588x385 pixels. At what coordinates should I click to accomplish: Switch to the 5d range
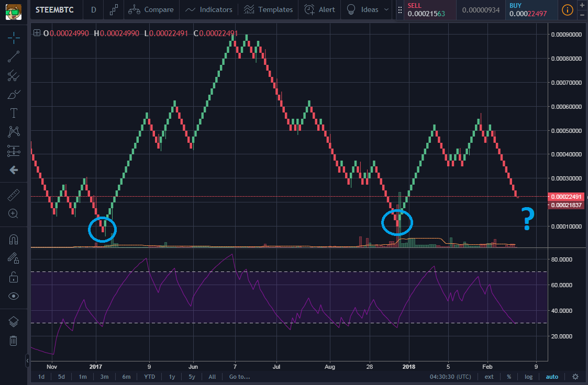click(x=61, y=377)
